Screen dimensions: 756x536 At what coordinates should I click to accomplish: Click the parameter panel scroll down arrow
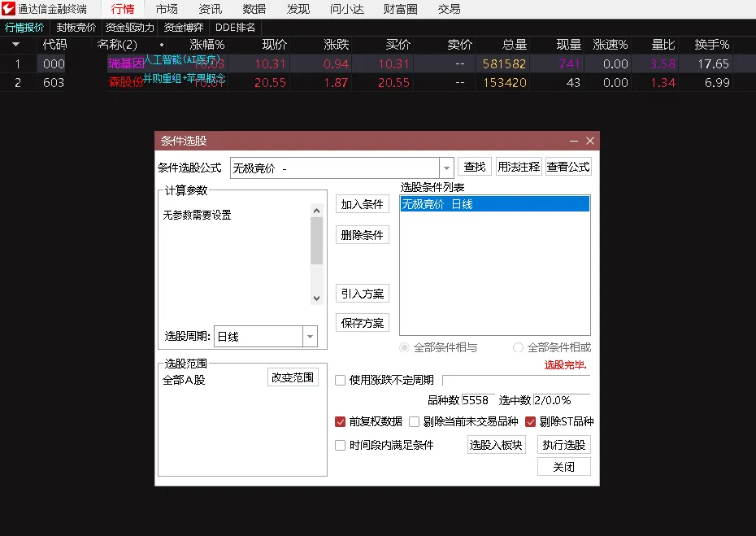coord(316,299)
